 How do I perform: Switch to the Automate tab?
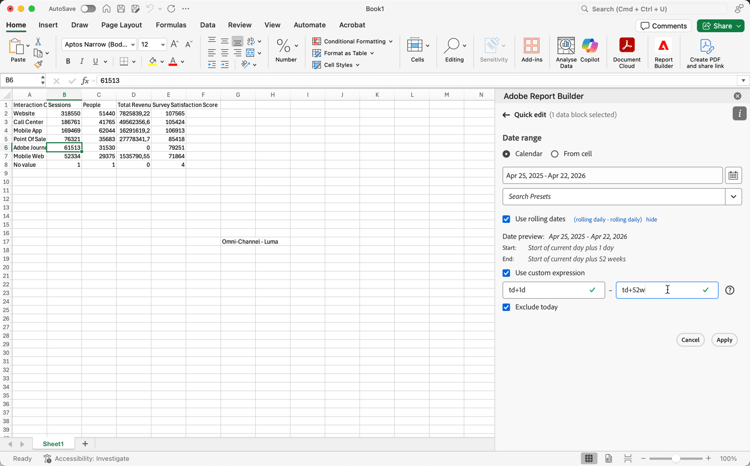tap(309, 25)
